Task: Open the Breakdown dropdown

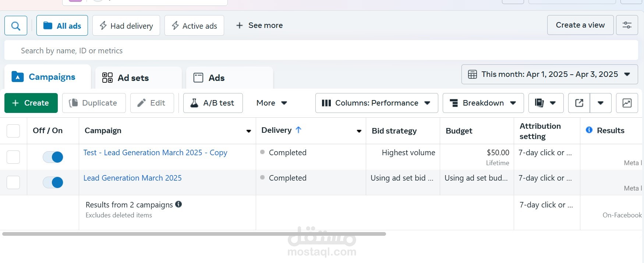Action: 483,103
